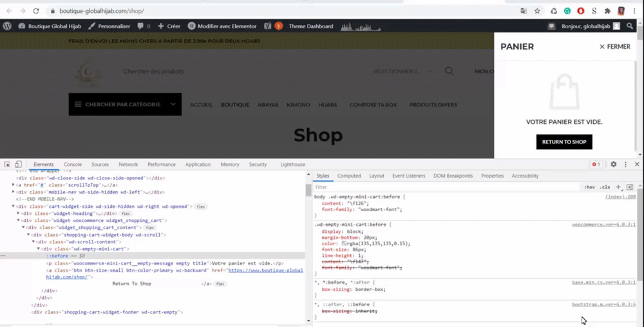Click the flex badge on widget-heading div
Screen dimensions: 644x327
coord(126,213)
